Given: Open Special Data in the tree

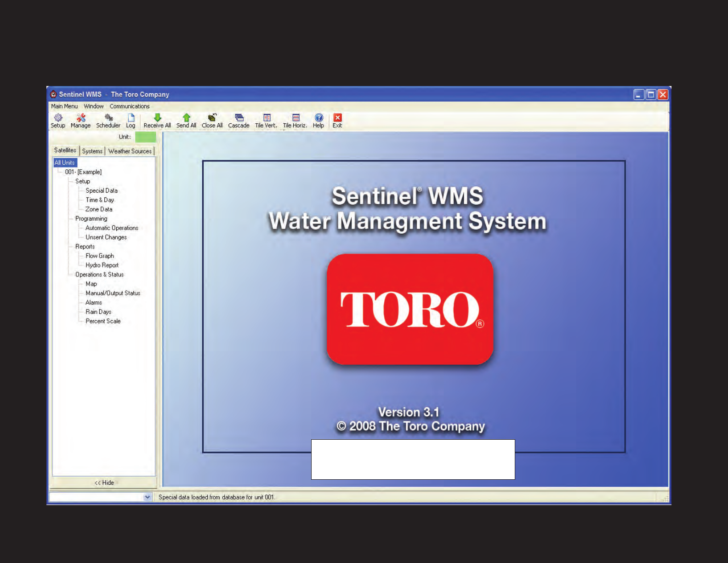Looking at the screenshot, I should [102, 190].
